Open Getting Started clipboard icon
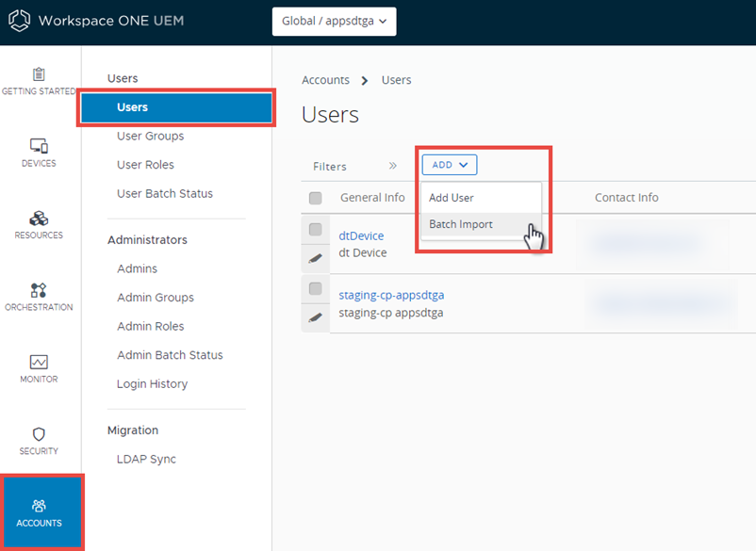 click(x=39, y=74)
